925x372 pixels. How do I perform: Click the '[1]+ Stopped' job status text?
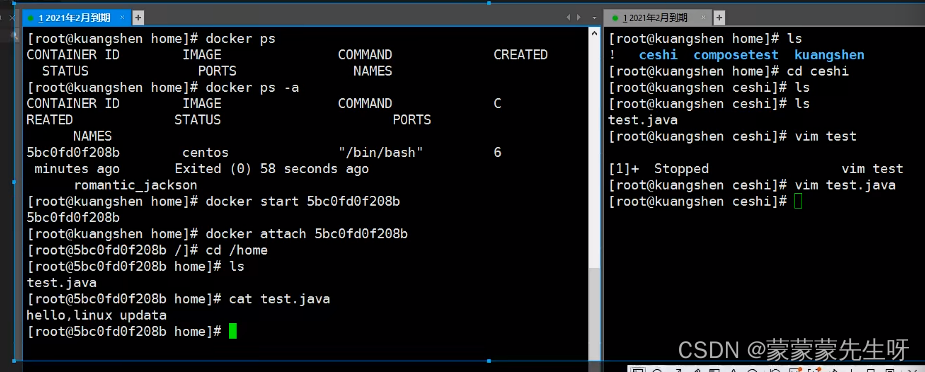pyautogui.click(x=658, y=169)
